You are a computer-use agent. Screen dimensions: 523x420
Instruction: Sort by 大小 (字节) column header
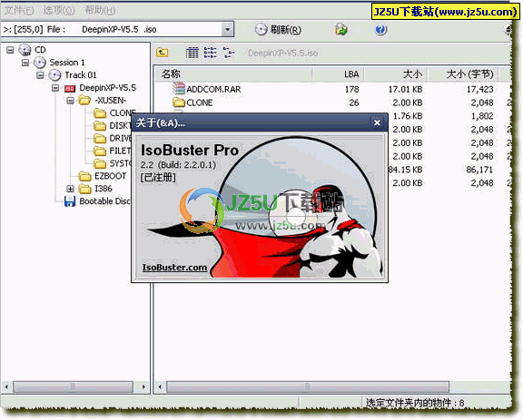pyautogui.click(x=463, y=74)
